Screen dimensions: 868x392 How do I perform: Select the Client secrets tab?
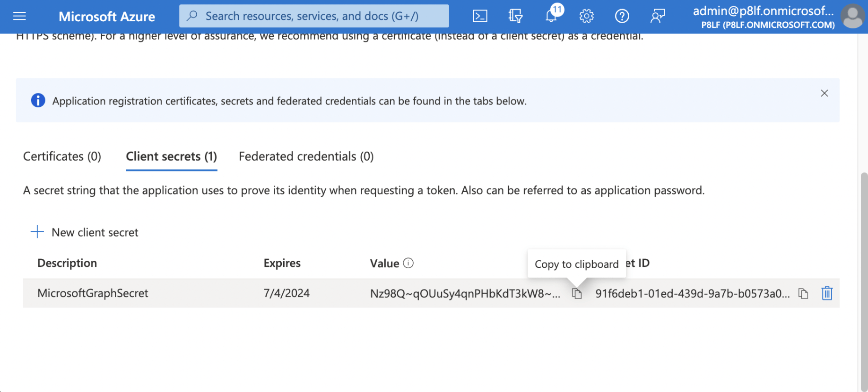(x=171, y=156)
